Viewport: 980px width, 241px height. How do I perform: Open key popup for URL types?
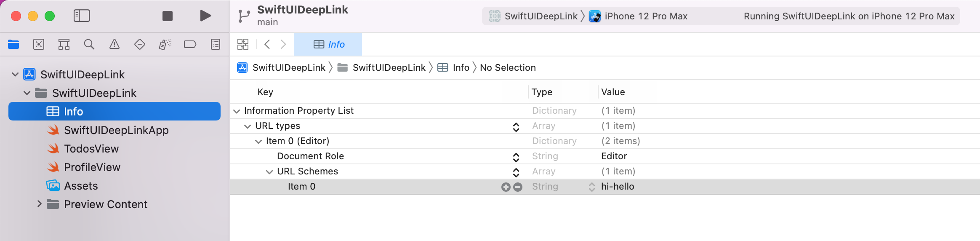(516, 127)
